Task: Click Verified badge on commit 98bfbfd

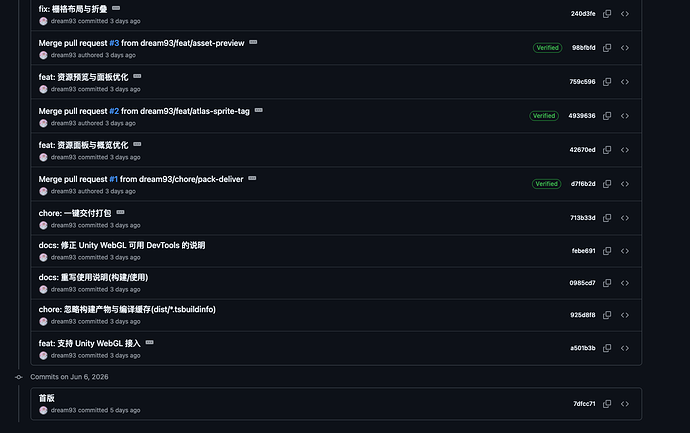Action: pos(547,48)
